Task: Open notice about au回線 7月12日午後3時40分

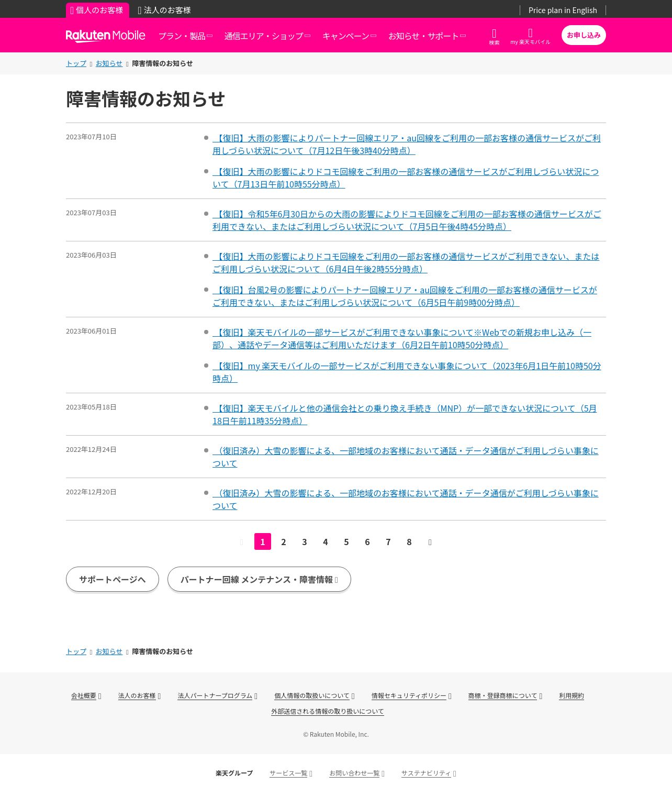Action: point(407,145)
